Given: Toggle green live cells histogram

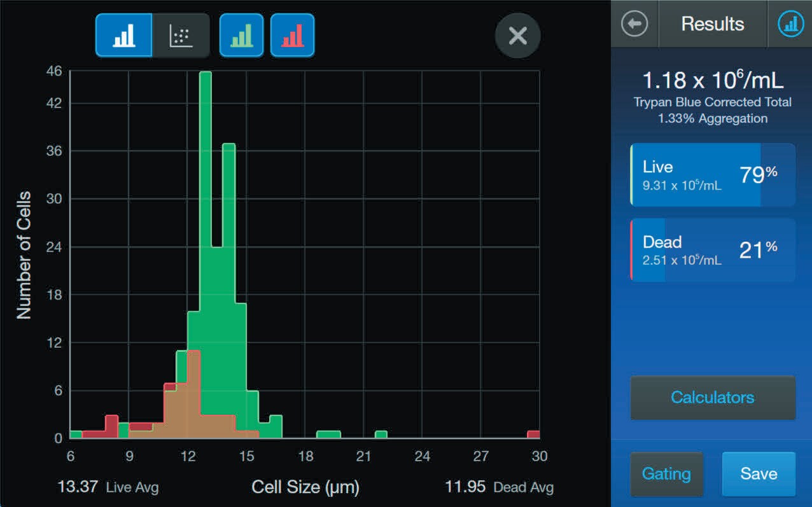Looking at the screenshot, I should pyautogui.click(x=241, y=36).
